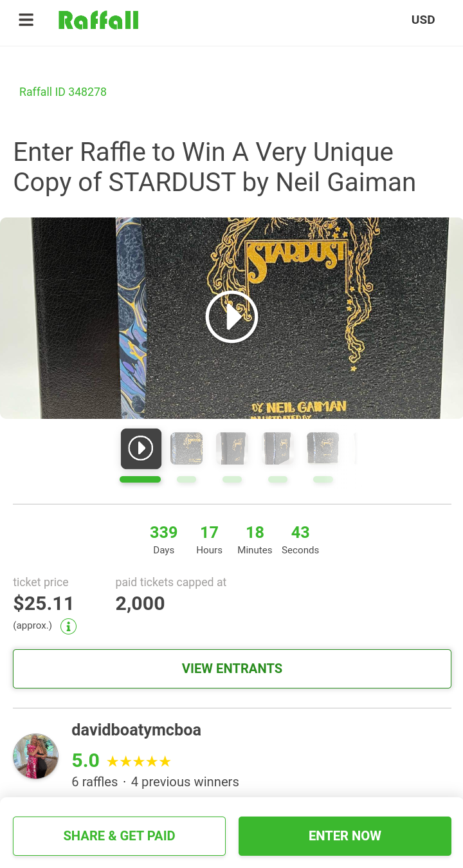Click the ticket price info icon
The image size is (463, 868).
[x=68, y=626]
